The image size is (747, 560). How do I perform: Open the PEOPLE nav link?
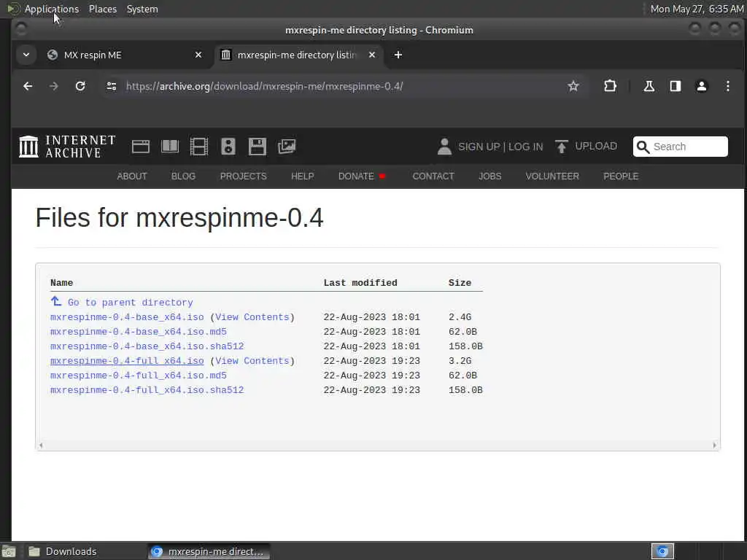(x=621, y=176)
